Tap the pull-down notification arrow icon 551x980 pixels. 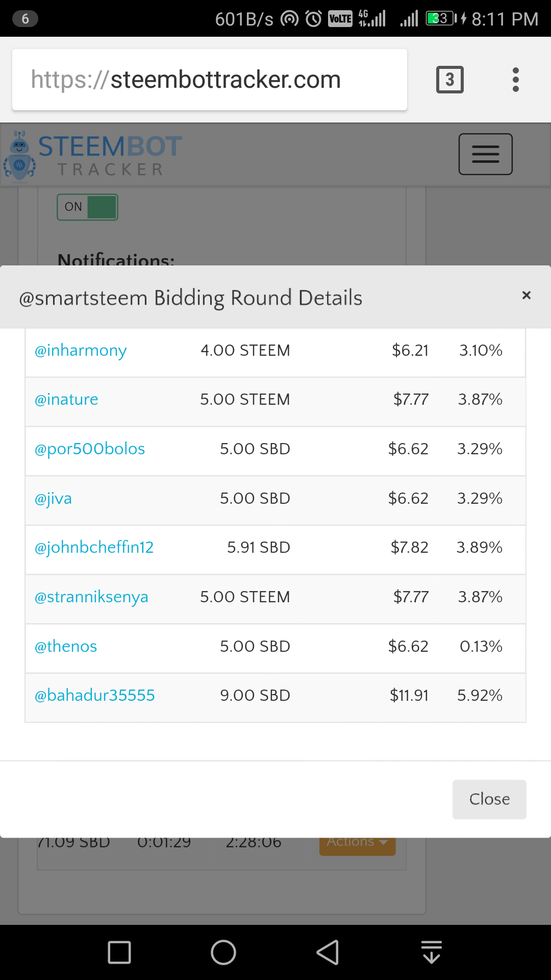click(x=432, y=952)
